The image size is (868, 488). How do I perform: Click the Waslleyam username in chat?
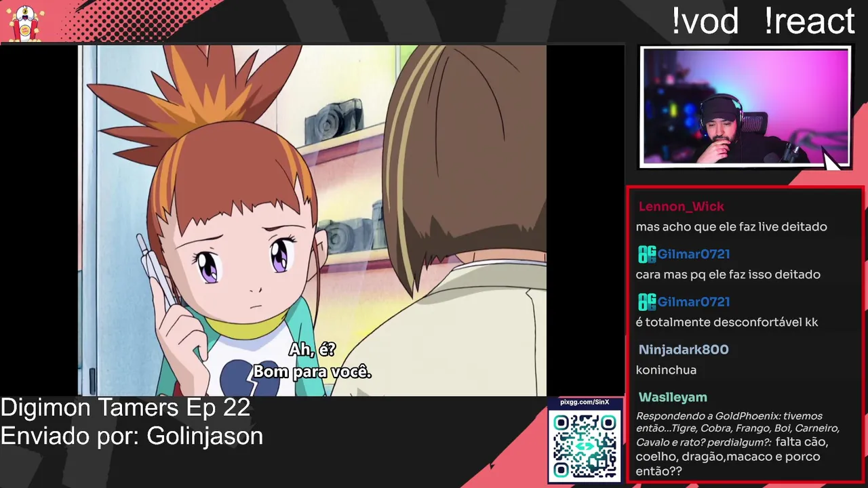[x=673, y=397]
